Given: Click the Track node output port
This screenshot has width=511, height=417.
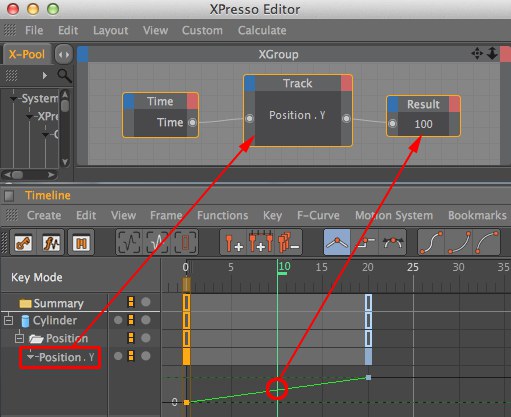Looking at the screenshot, I should point(346,118).
